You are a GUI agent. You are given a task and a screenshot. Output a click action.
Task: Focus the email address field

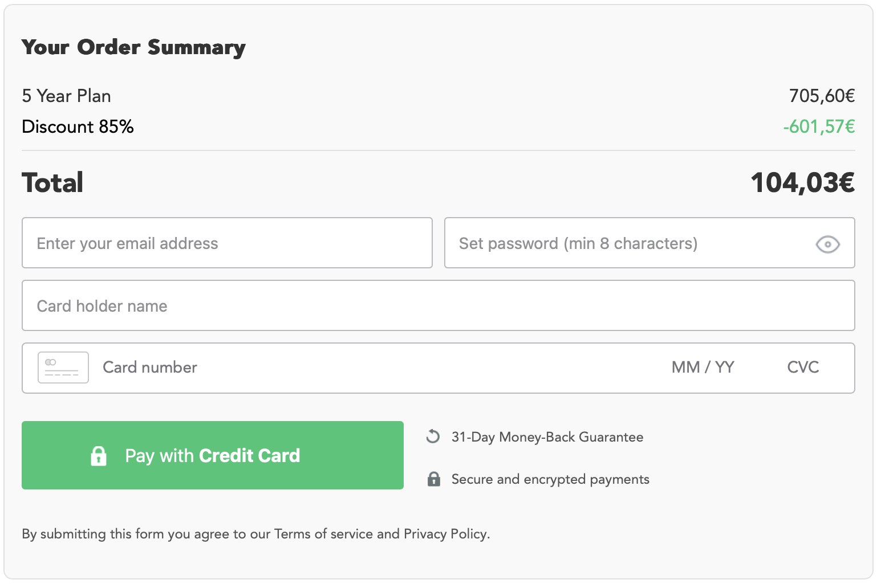227,243
